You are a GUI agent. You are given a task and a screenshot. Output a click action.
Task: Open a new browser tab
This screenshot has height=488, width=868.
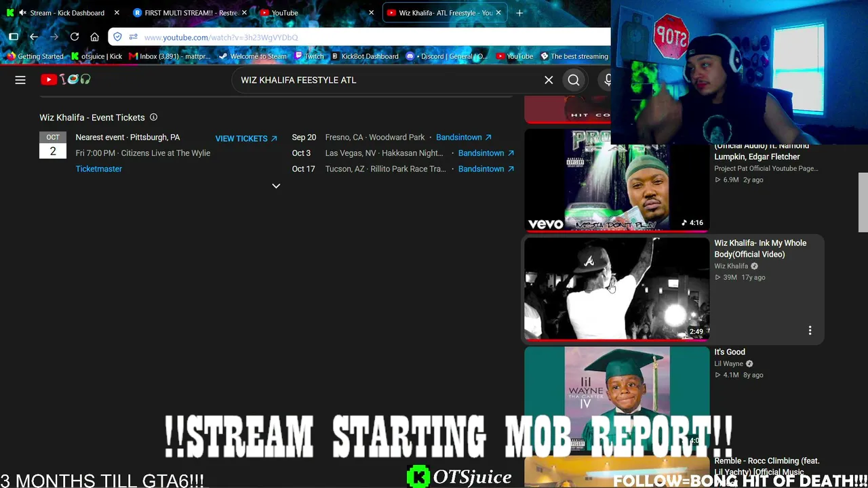click(x=519, y=13)
